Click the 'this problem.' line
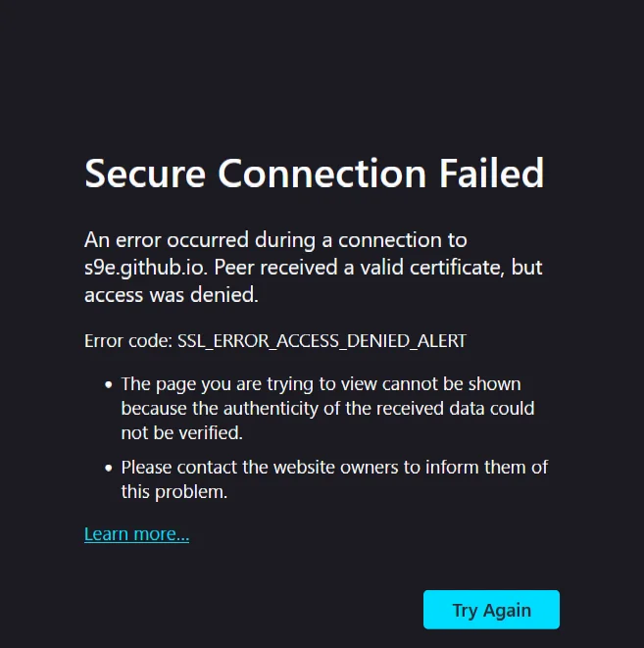 [x=174, y=492]
